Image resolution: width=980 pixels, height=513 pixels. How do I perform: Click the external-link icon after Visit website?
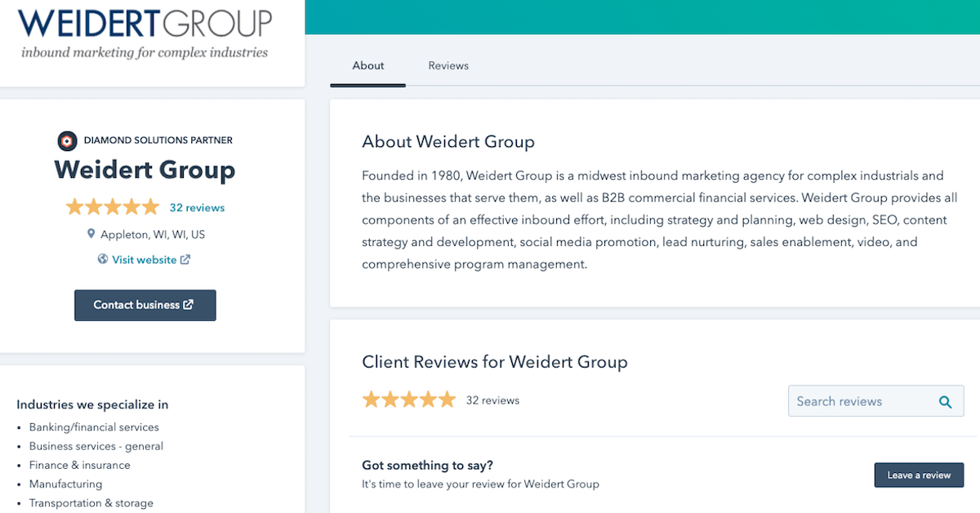coord(185,259)
